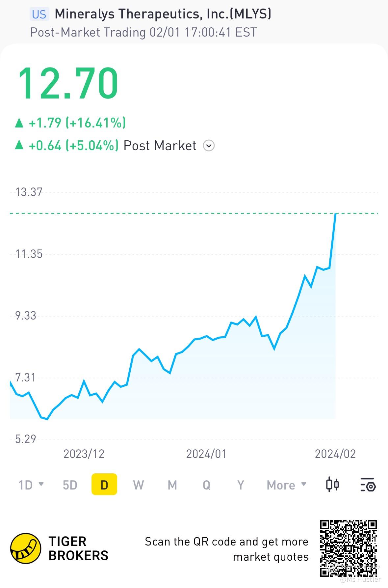The width and height of the screenshot is (388, 588).
Task: Click the Tiger Brokers logo
Action: pos(26,548)
